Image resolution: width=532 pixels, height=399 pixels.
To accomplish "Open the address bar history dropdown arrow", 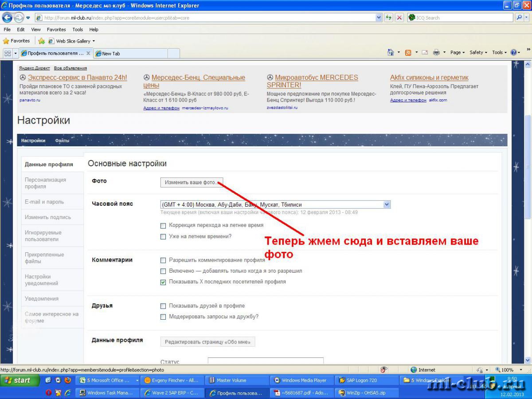I will 379,18.
